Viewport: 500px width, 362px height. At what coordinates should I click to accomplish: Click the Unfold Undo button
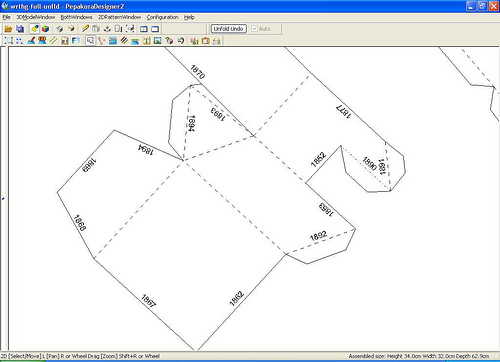click(229, 29)
